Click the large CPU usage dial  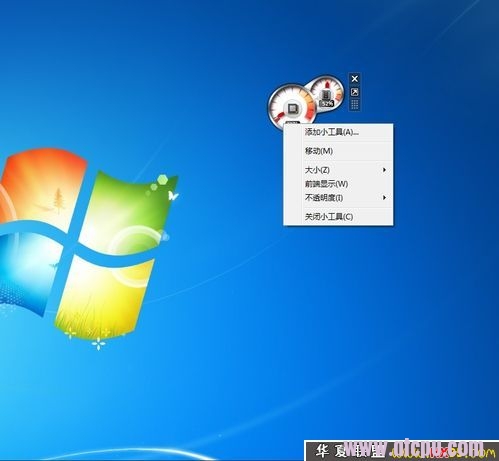[x=292, y=107]
